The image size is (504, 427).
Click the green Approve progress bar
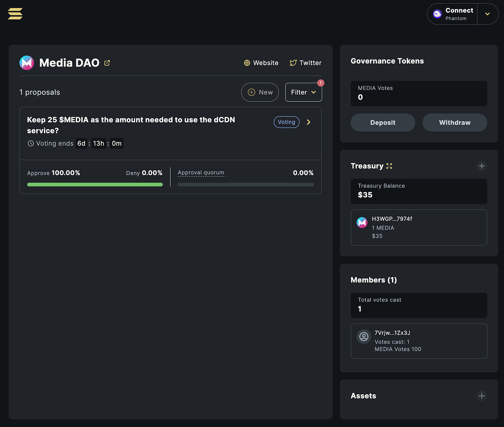(x=95, y=185)
